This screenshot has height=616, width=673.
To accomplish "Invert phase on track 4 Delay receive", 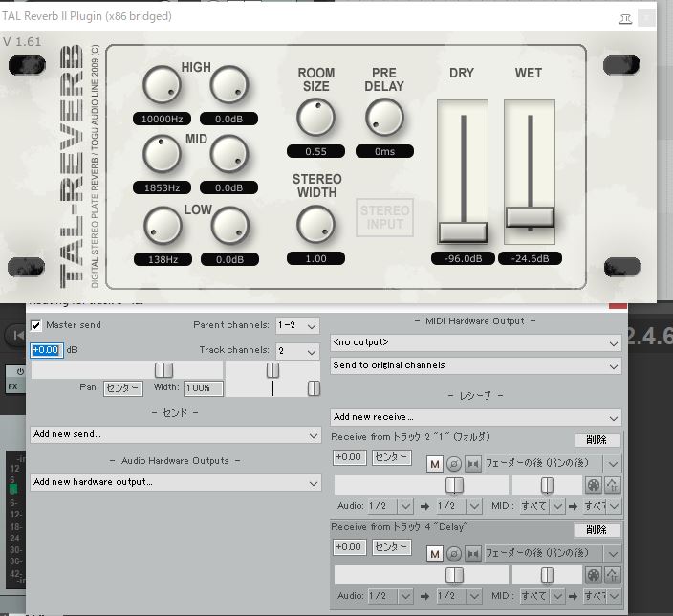I will pos(454,554).
